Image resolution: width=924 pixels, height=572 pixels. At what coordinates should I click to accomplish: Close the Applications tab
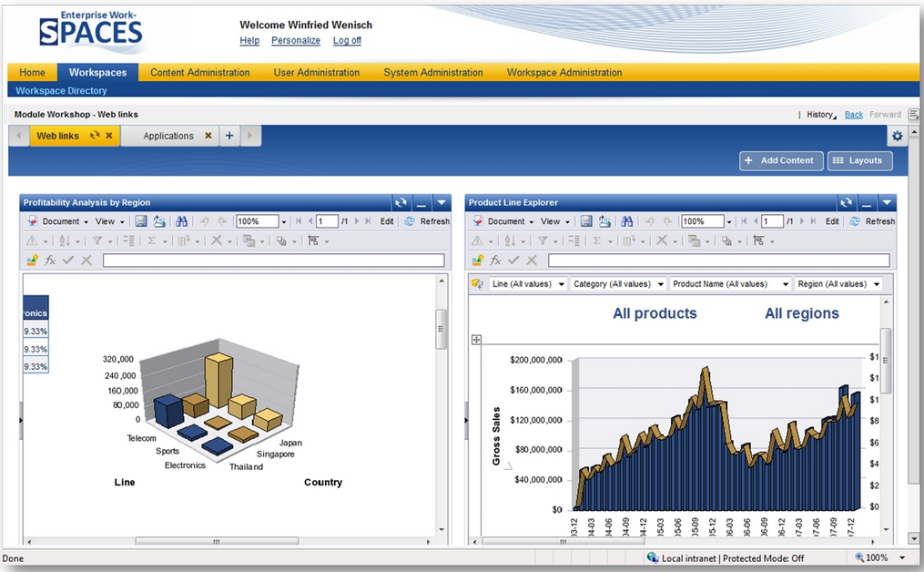pyautogui.click(x=208, y=136)
